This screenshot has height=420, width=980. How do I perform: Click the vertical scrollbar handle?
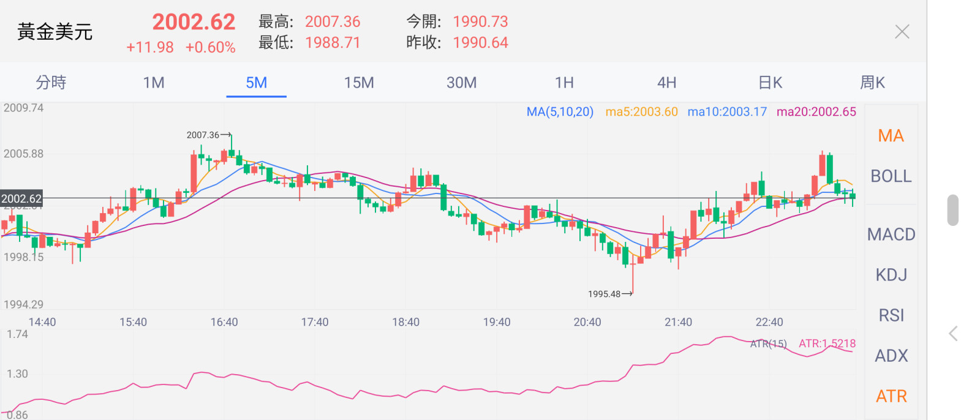pos(952,210)
